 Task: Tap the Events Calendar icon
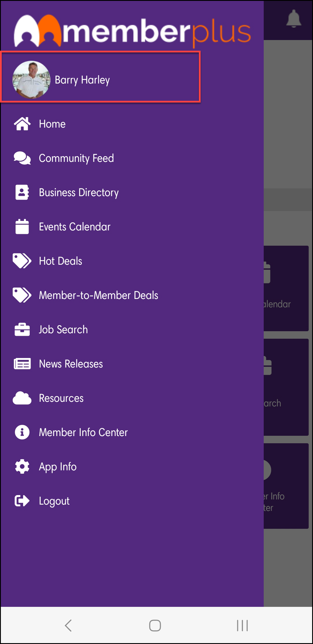[x=22, y=227]
